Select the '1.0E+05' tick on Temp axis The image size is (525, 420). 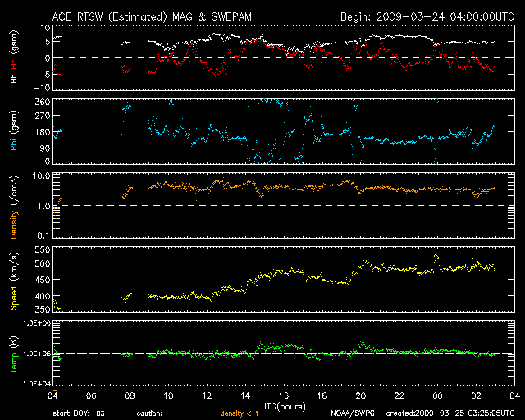(37, 354)
